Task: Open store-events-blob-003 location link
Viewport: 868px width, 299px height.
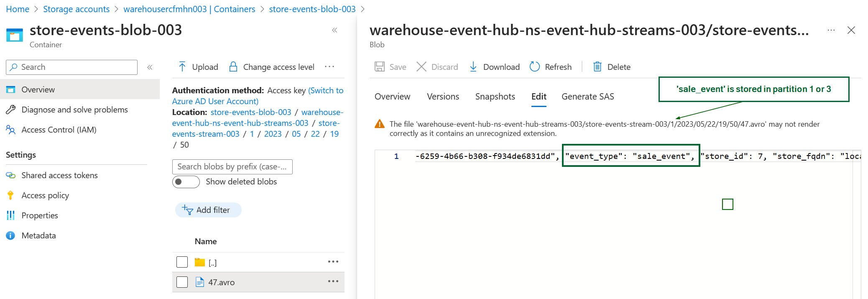Action: (251, 112)
